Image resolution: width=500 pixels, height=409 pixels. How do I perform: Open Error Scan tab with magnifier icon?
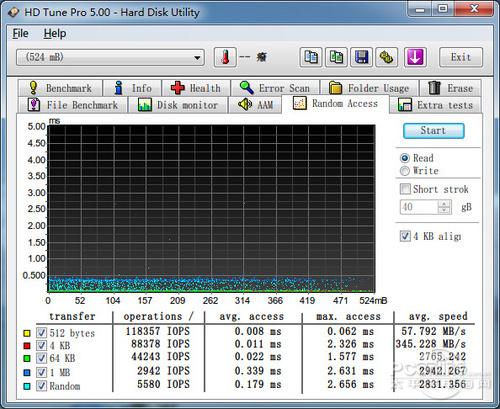click(x=275, y=88)
